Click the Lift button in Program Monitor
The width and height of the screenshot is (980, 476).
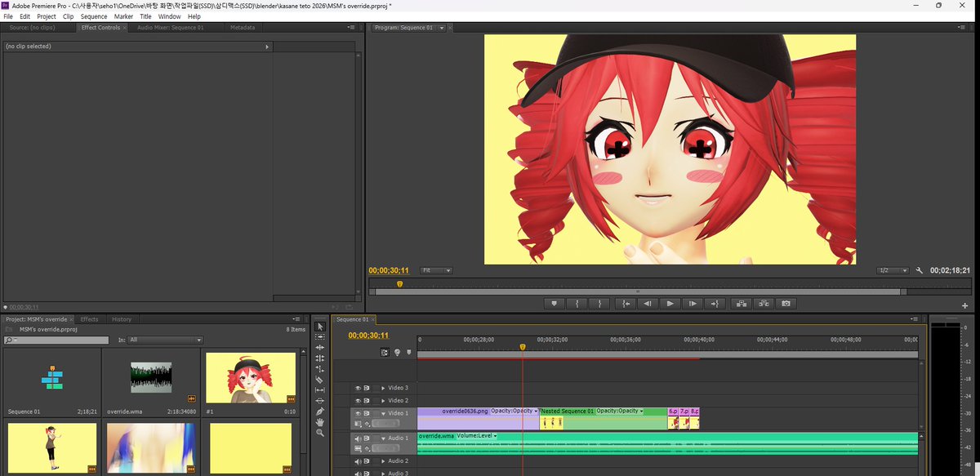[741, 303]
